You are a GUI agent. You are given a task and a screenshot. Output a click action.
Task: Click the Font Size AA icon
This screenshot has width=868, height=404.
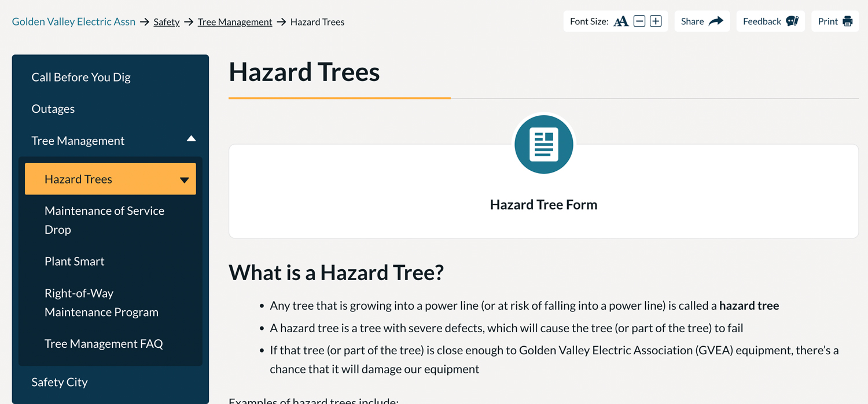[x=621, y=21]
